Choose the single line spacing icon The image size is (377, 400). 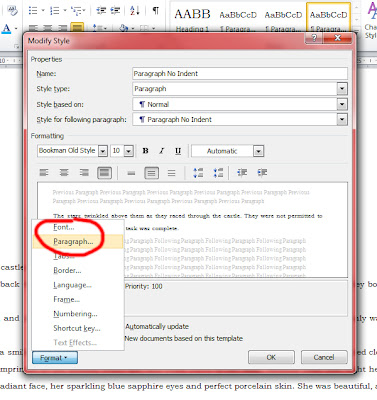click(x=131, y=173)
